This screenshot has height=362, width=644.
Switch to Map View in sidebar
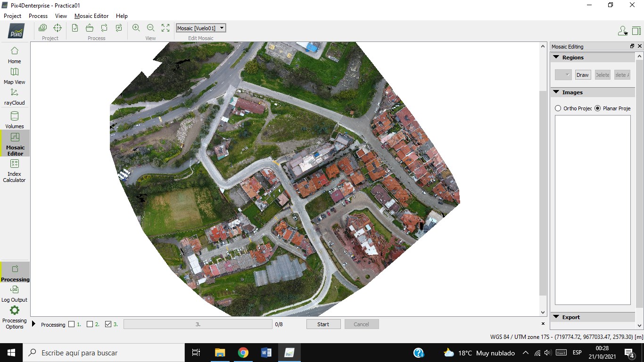tap(15, 75)
